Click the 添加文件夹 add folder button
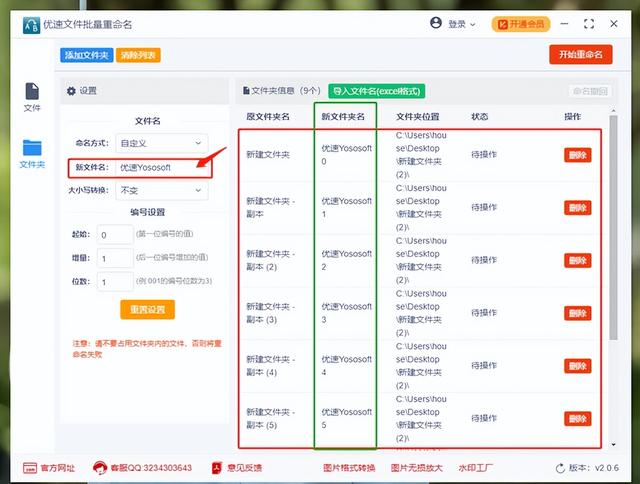The height and width of the screenshot is (484, 640). [87, 55]
